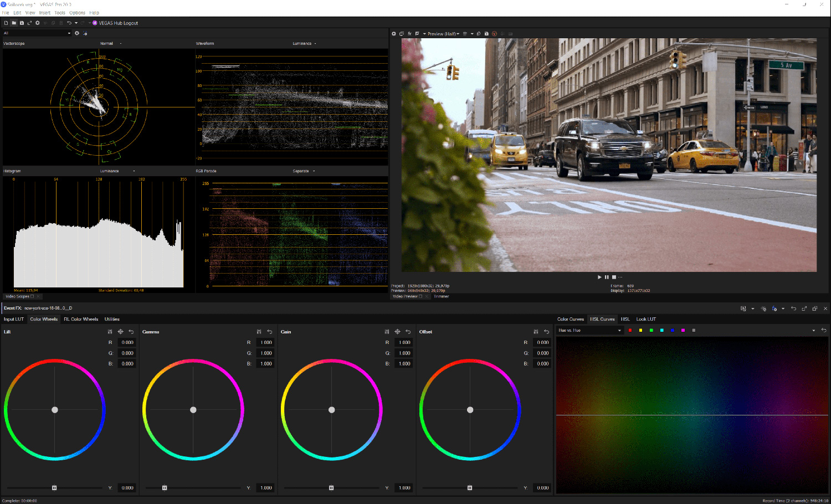831x504 pixels.
Task: Open the Tools menu
Action: click(60, 13)
